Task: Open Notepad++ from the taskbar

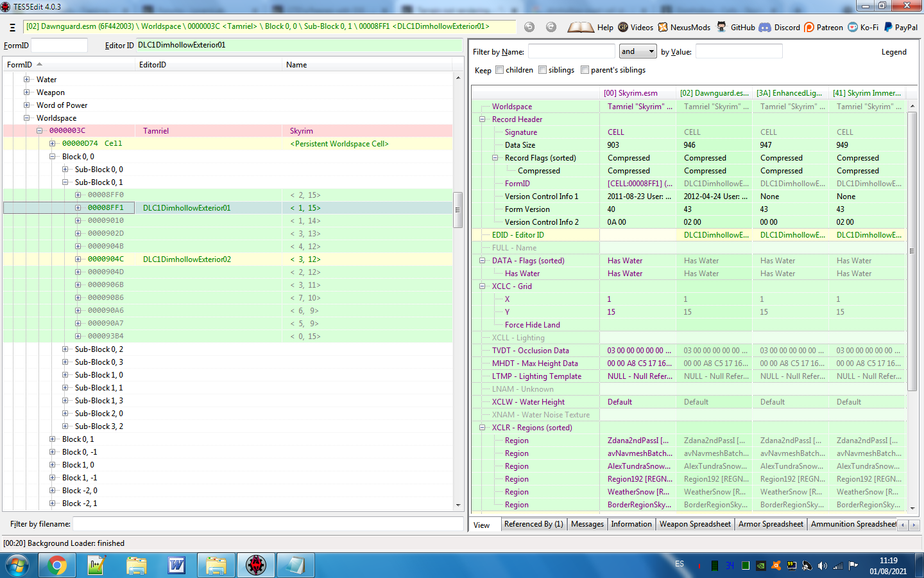Action: point(96,566)
